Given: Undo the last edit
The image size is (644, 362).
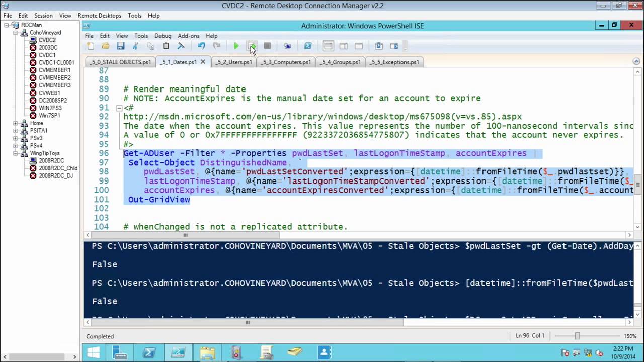Looking at the screenshot, I should pyautogui.click(x=201, y=46).
